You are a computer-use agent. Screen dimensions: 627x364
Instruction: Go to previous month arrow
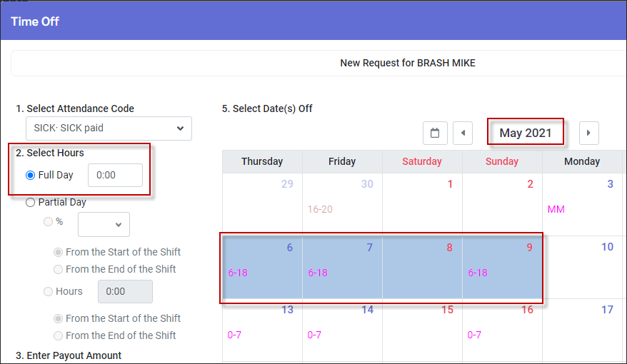[463, 133]
